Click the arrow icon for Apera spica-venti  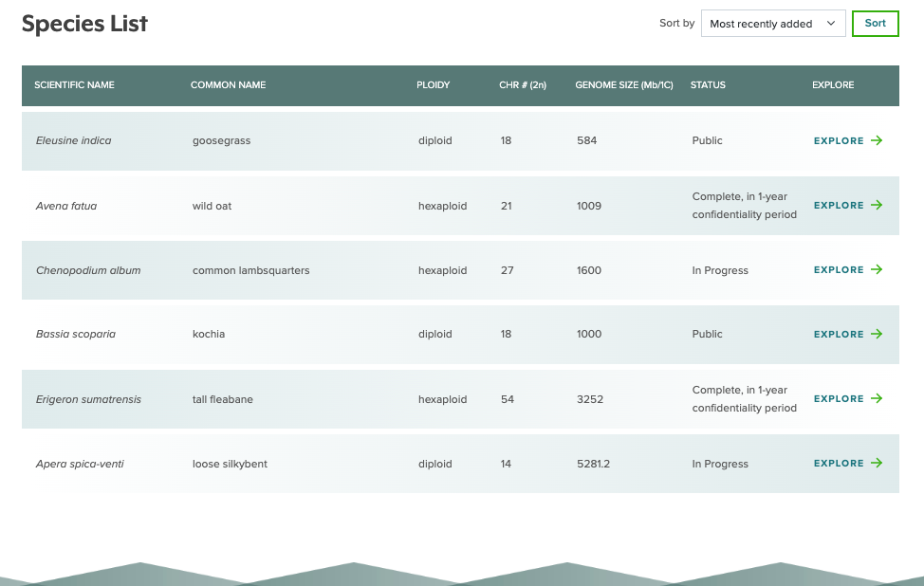877,463
